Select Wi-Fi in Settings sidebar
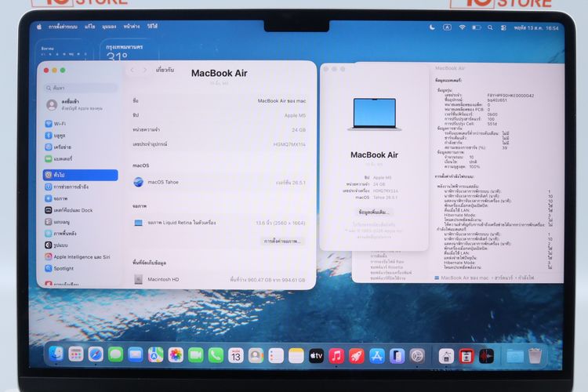The image size is (588, 392). tap(80, 123)
